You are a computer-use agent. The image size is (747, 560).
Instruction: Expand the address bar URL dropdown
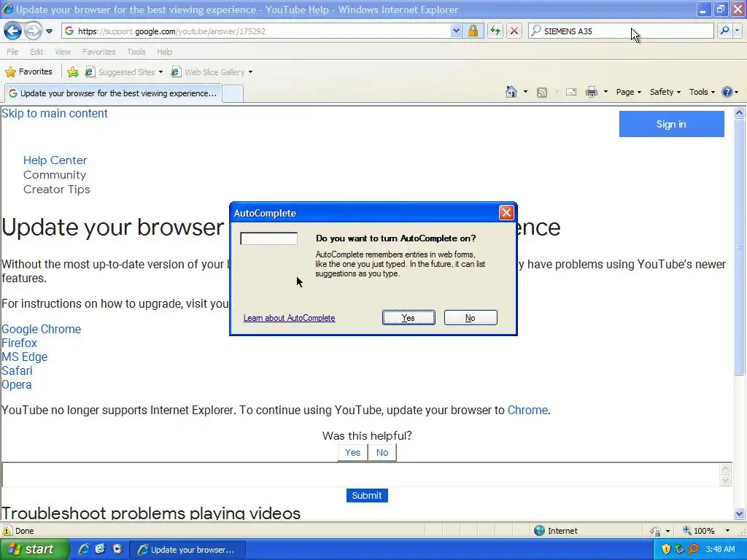click(456, 31)
